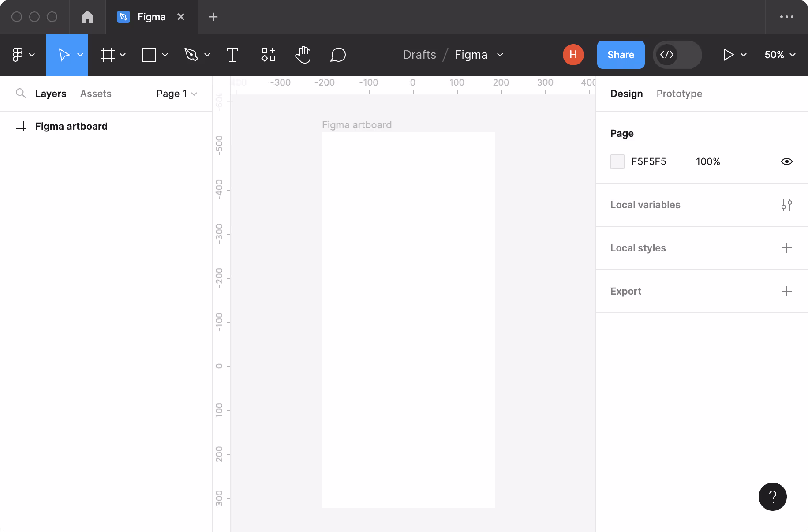808x532 pixels.
Task: Select the Frame tool
Action: point(107,55)
